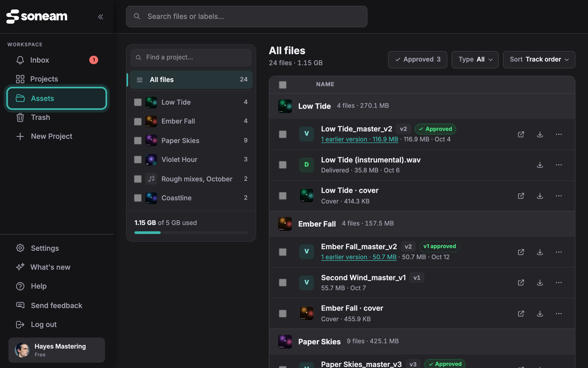The height and width of the screenshot is (368, 588).
Task: Open more options for Low Tide_master_v2
Action: [559, 134]
